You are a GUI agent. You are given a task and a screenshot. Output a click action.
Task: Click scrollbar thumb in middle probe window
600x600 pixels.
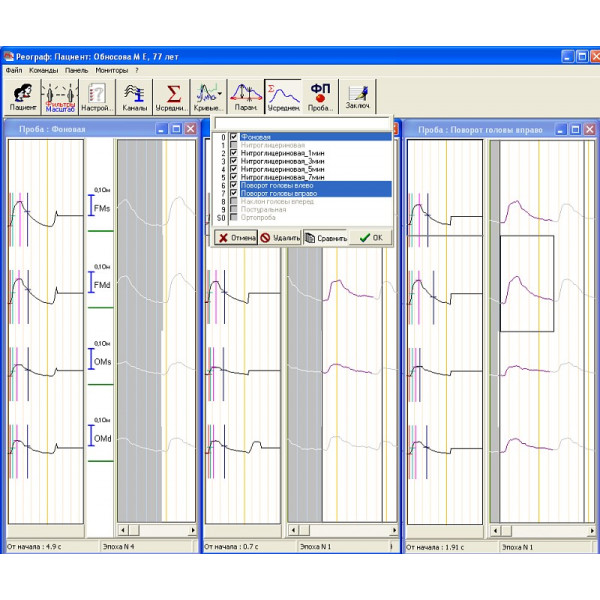(304, 530)
